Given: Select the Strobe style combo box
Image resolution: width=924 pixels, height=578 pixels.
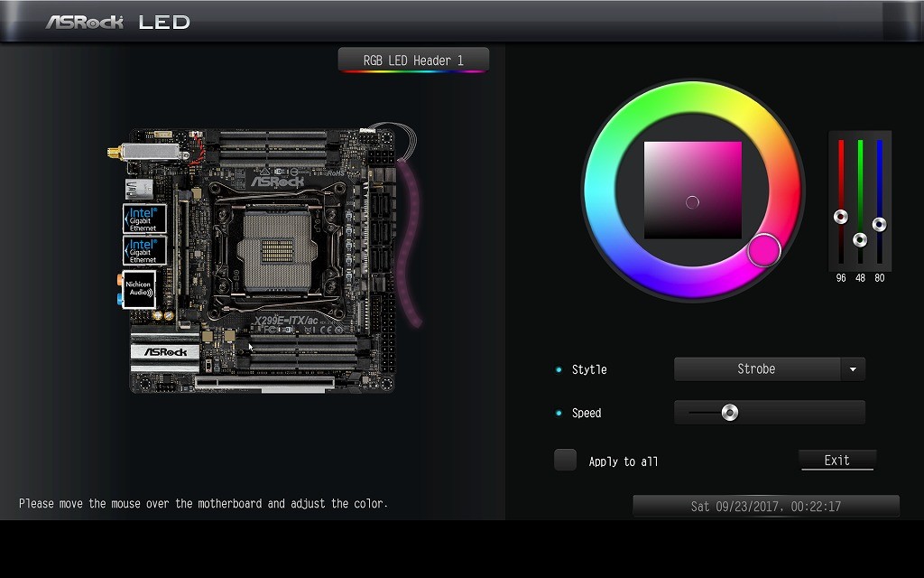Looking at the screenshot, I should click(x=770, y=369).
